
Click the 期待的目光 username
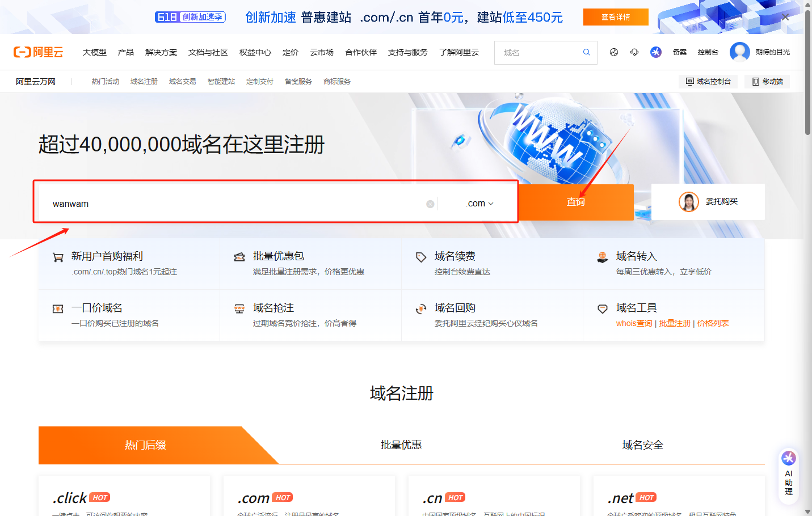(773, 52)
